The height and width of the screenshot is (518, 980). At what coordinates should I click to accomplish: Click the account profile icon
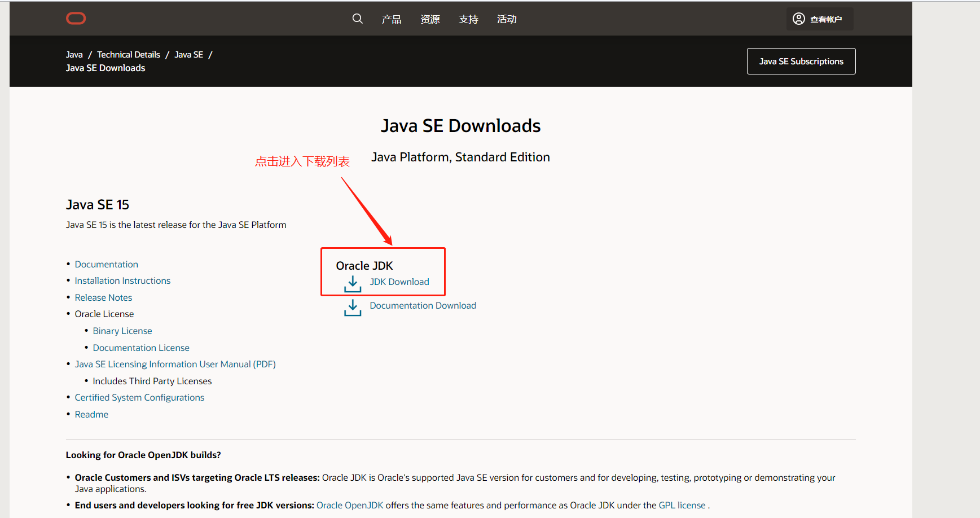798,19
